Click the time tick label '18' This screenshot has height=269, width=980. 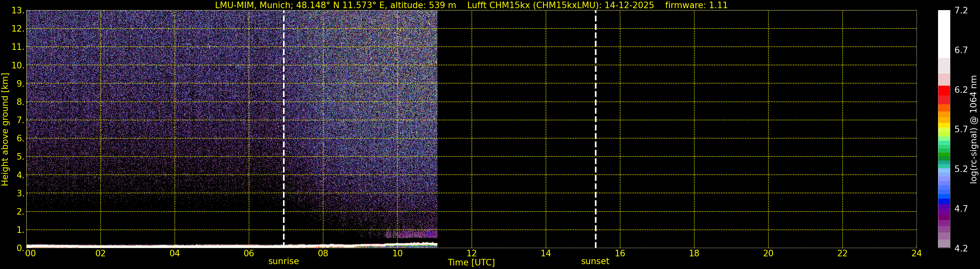694,253
